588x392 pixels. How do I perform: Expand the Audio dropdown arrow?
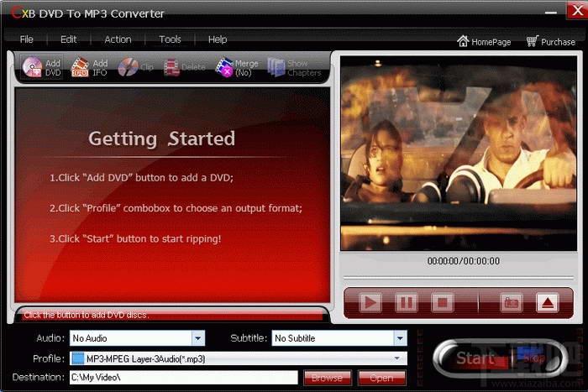click(198, 338)
